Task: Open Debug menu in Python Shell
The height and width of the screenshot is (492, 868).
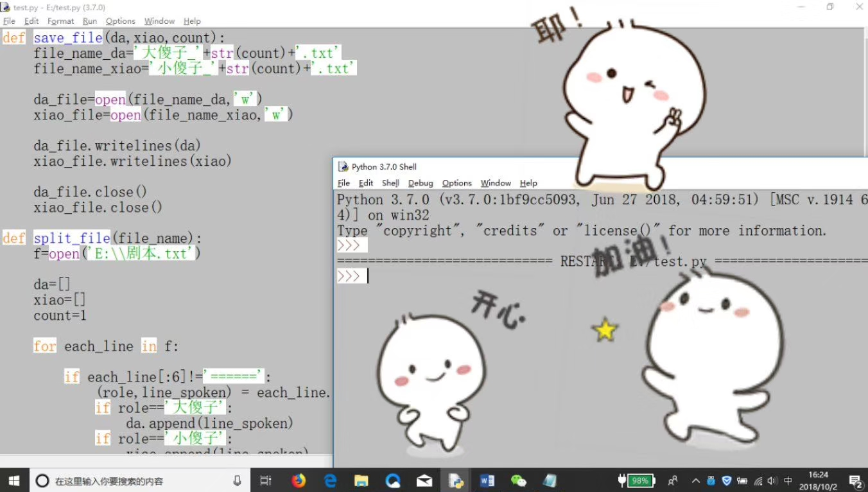Action: pos(421,183)
